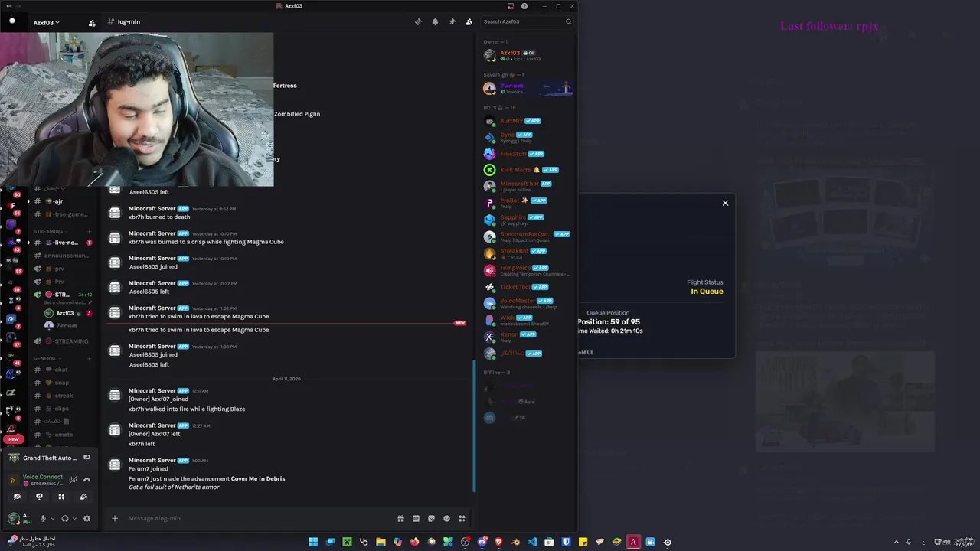980x551 pixels.
Task: Open the Discord inbox icon in title bar
Action: pos(511,6)
